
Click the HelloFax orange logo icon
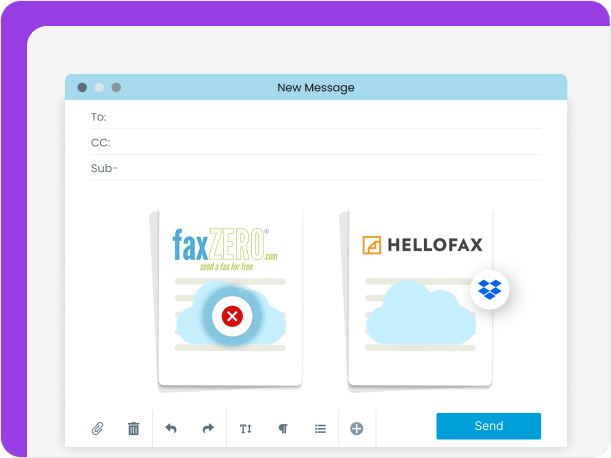(372, 245)
